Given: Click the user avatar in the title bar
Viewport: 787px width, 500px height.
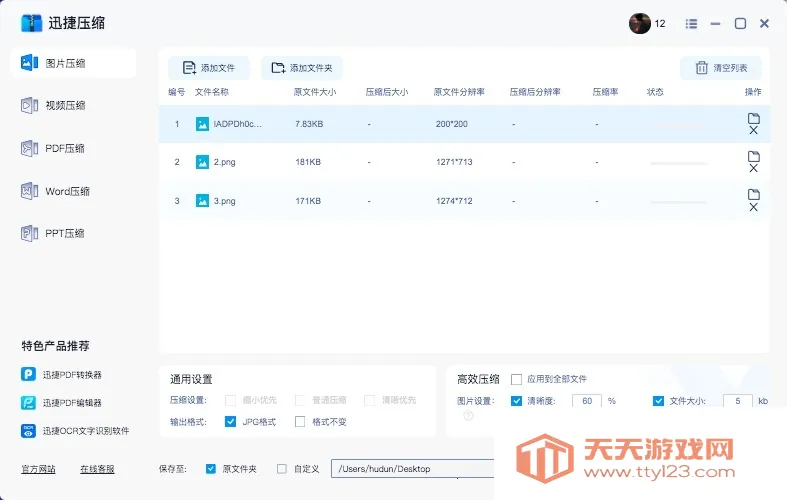Looking at the screenshot, I should click(640, 23).
